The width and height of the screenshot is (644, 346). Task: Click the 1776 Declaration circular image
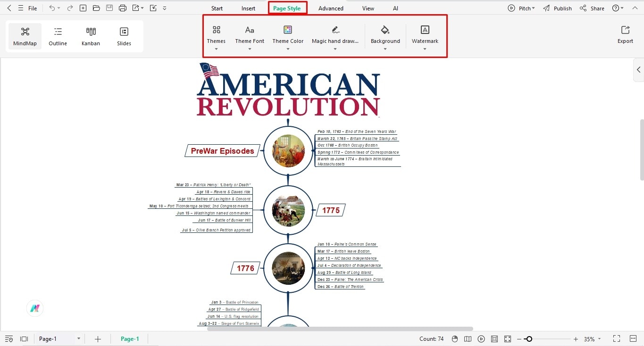288,268
